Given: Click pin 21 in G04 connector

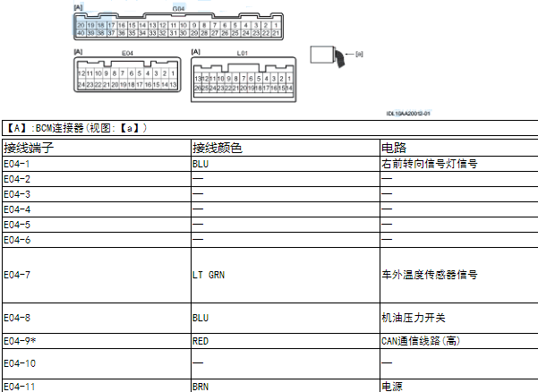Looking at the screenshot, I should click(x=276, y=33).
